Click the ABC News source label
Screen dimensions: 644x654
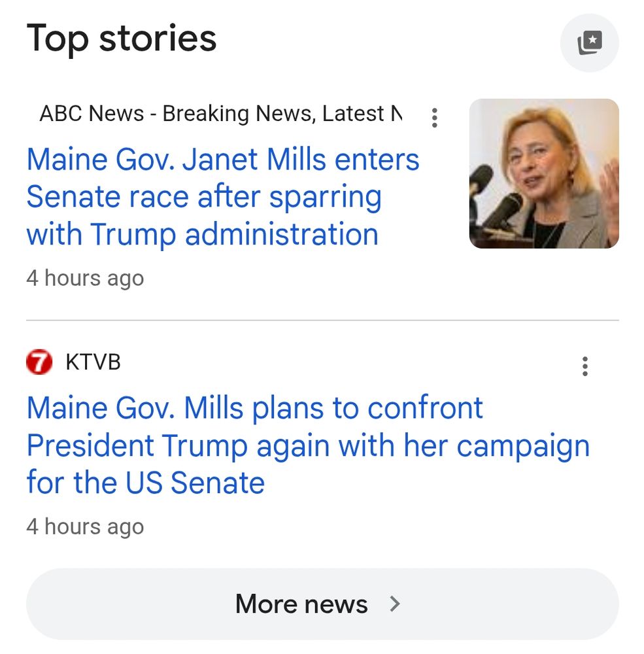coord(91,114)
